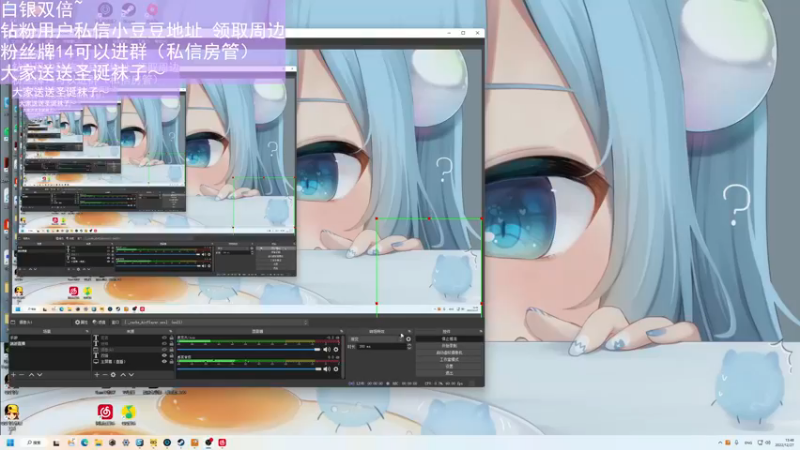Click the Exit button in Controls
The width and height of the screenshot is (800, 450).
(x=449, y=373)
